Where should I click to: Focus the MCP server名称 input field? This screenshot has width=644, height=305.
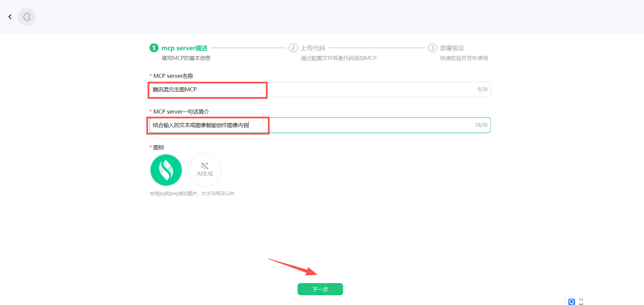click(x=320, y=89)
